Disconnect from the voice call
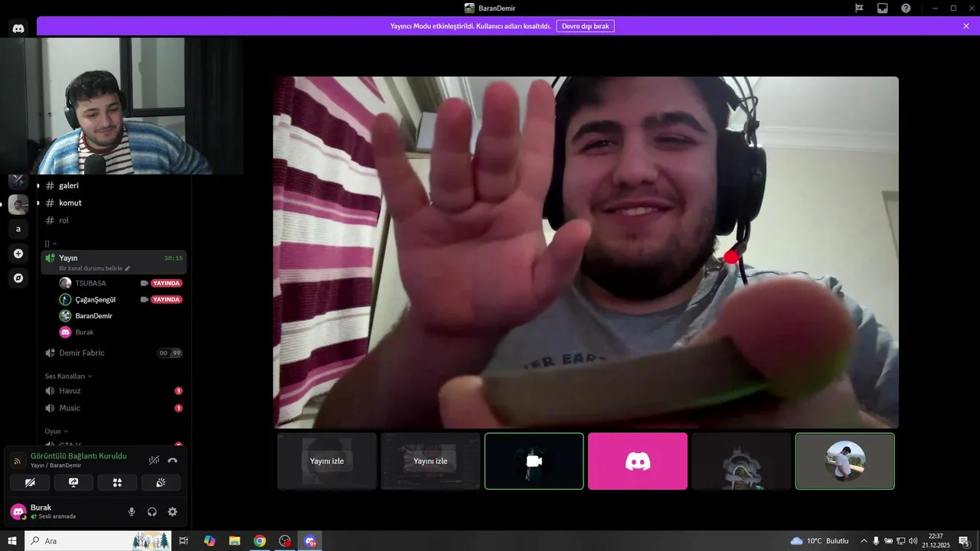Viewport: 980px width, 551px height. (x=172, y=460)
